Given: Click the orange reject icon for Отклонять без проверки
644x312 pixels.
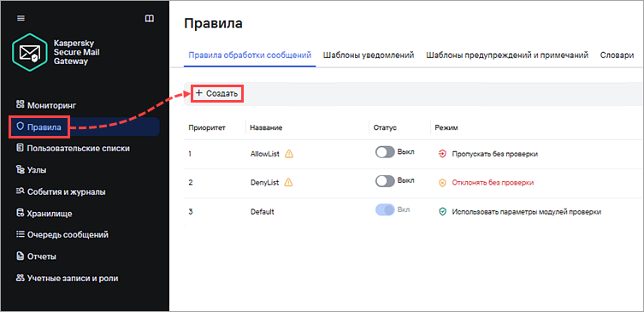Looking at the screenshot, I should [x=442, y=183].
